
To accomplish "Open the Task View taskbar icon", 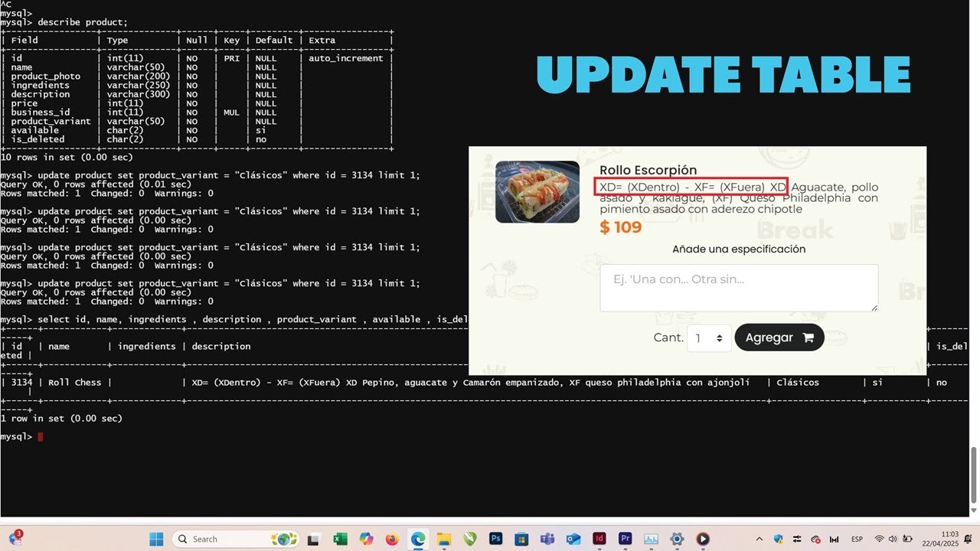I will (312, 539).
